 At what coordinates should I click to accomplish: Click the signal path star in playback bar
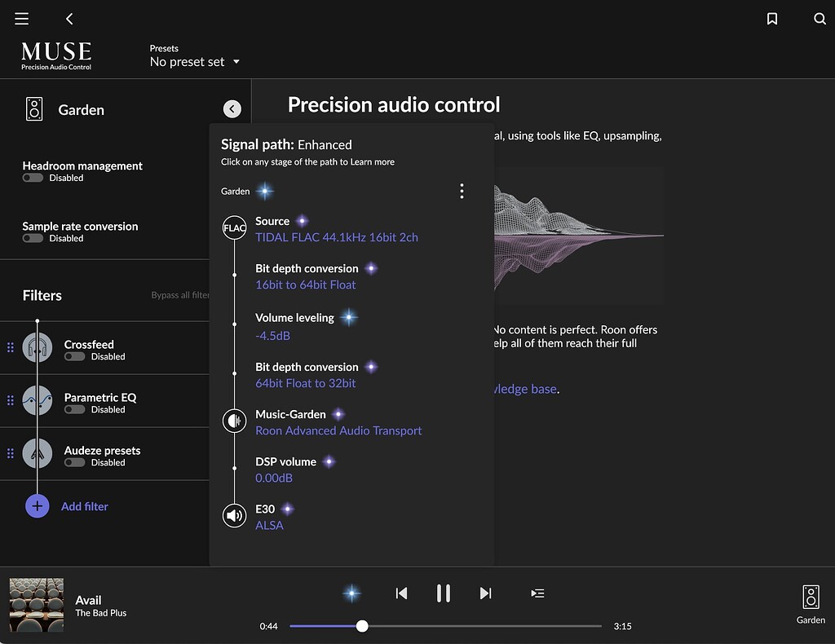(351, 593)
